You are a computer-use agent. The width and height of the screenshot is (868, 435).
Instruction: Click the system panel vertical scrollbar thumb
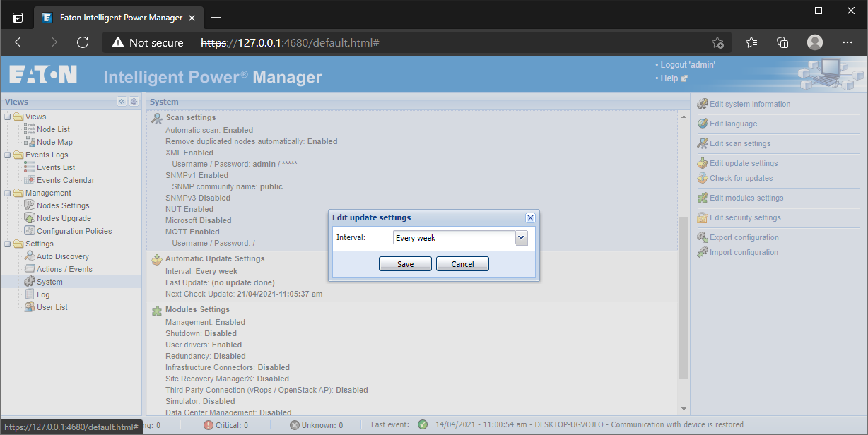pos(683,297)
